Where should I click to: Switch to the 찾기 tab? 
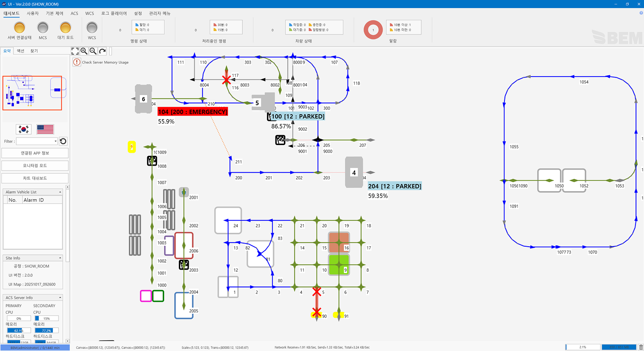pos(34,51)
